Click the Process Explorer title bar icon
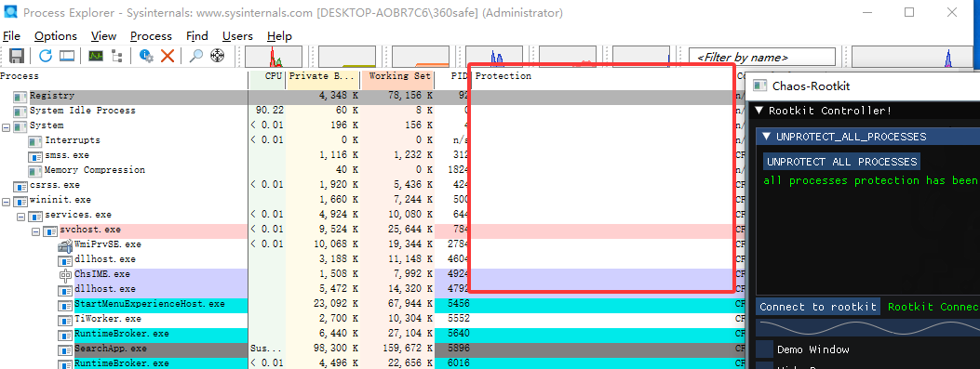This screenshot has width=980, height=369. pos(10,12)
